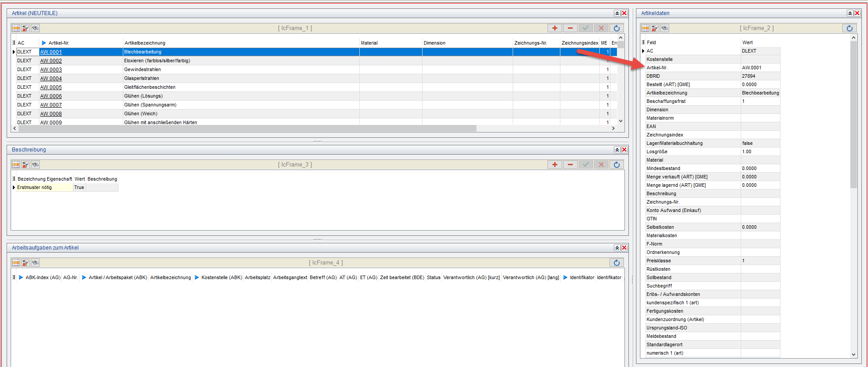The image size is (868, 367).
Task: Refresh the Artikeldaten panel
Action: (849, 28)
